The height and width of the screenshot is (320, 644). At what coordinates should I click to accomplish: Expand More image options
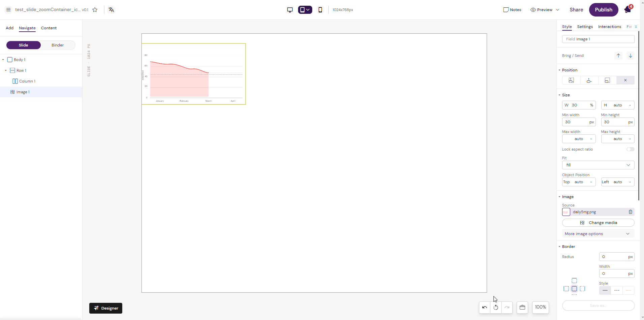point(598,234)
